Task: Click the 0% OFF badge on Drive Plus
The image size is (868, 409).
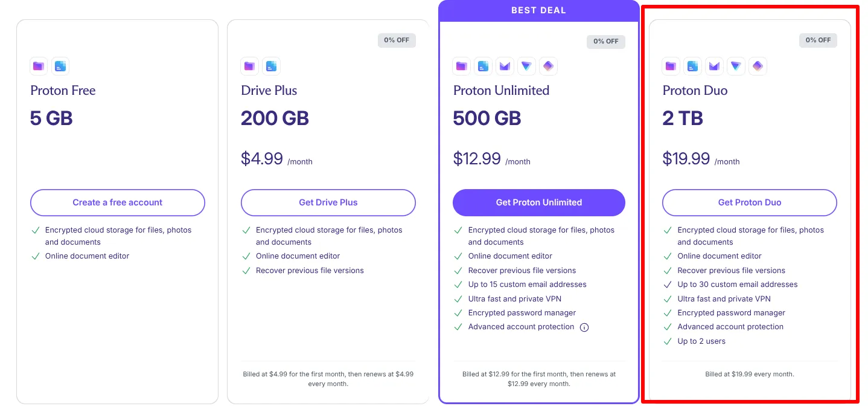Action: (x=396, y=40)
